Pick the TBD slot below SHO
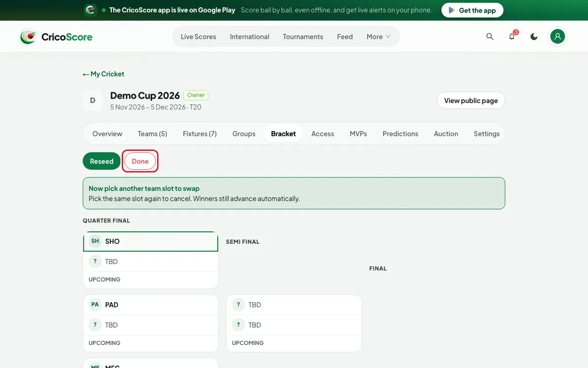 point(150,262)
